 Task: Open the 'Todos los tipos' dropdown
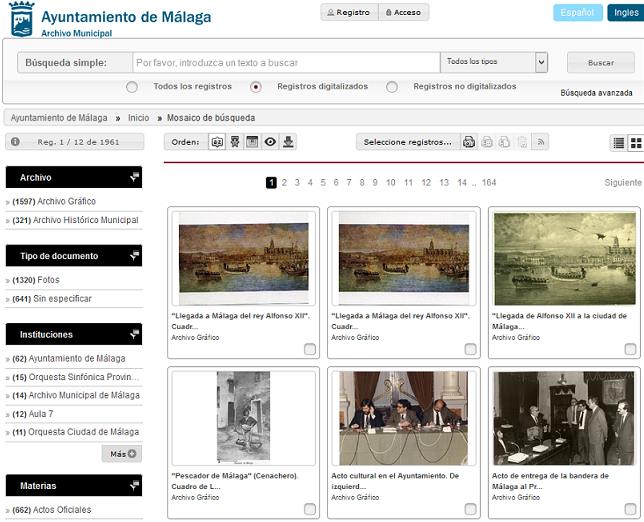point(494,62)
